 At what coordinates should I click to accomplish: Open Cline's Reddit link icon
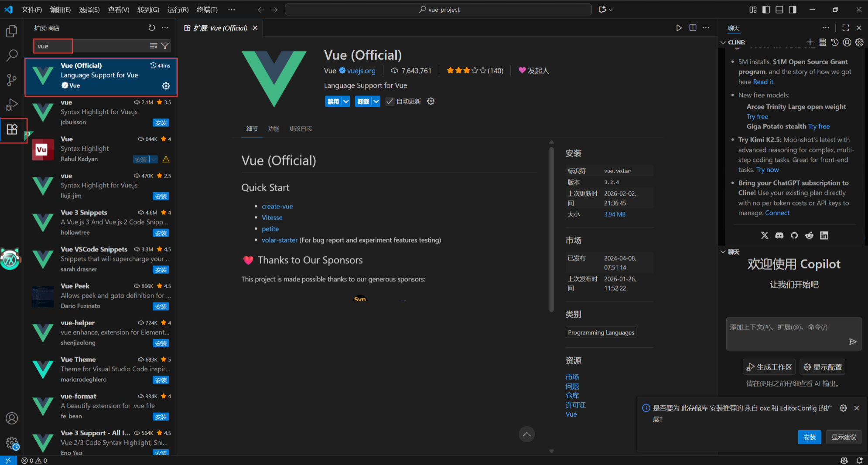pyautogui.click(x=809, y=235)
